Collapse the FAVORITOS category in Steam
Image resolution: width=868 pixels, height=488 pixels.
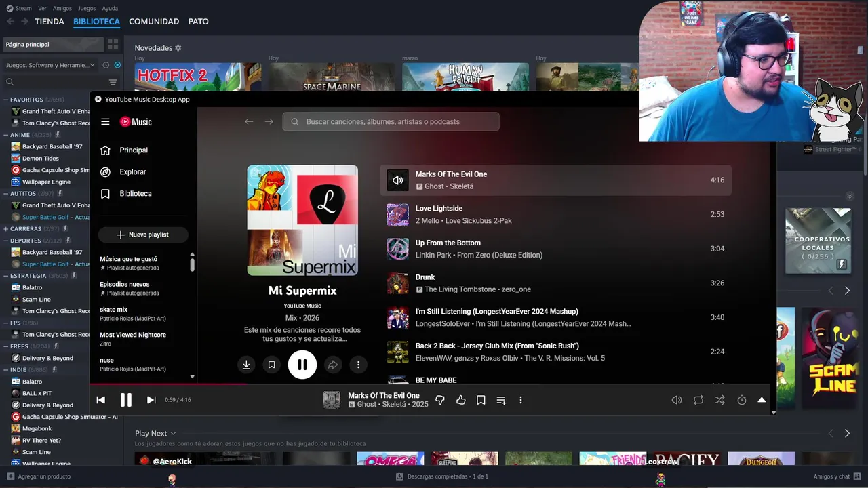point(6,100)
